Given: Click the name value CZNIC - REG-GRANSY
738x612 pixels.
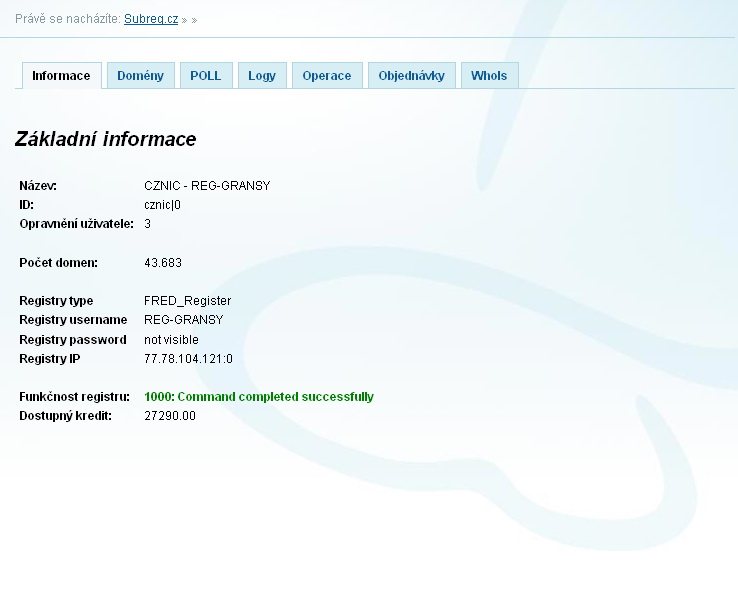Looking at the screenshot, I should click(x=207, y=186).
